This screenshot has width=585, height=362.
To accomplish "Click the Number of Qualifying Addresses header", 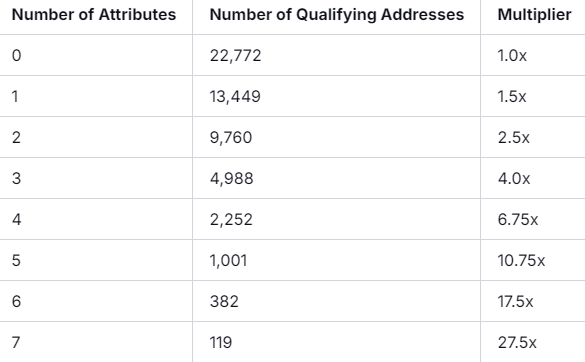I will 337,15.
